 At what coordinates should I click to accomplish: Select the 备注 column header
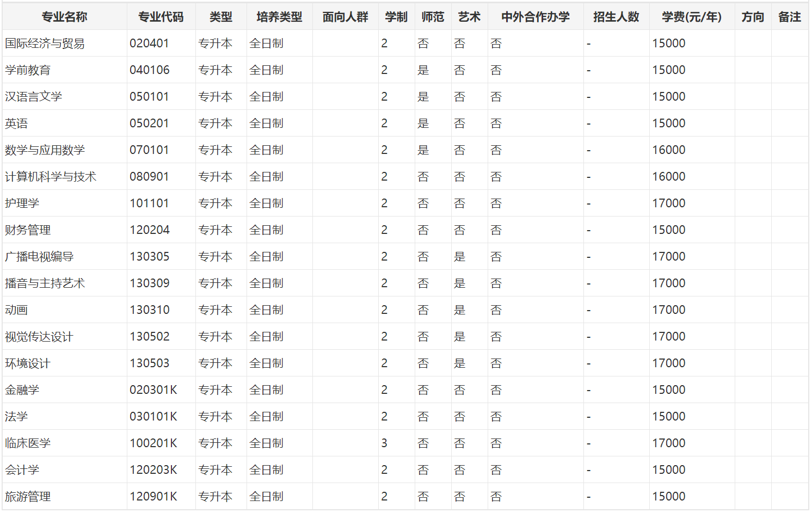coord(789,17)
